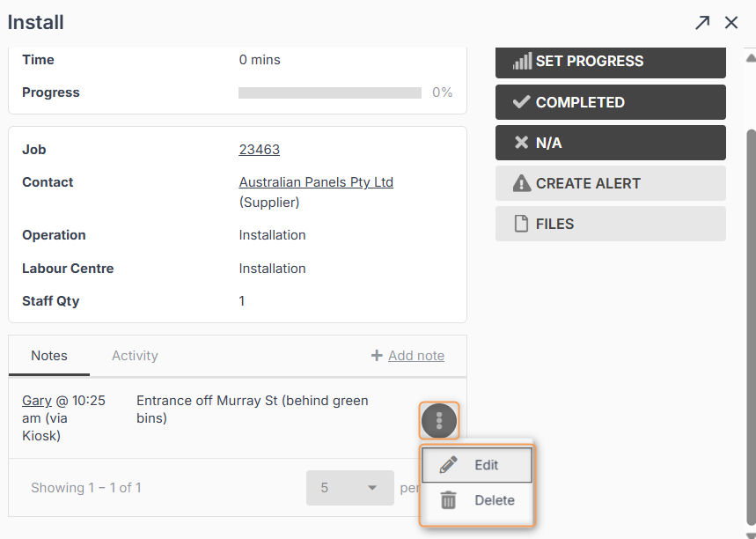Click the checkmark icon on Completed
This screenshot has width=756, height=539.
pos(521,102)
